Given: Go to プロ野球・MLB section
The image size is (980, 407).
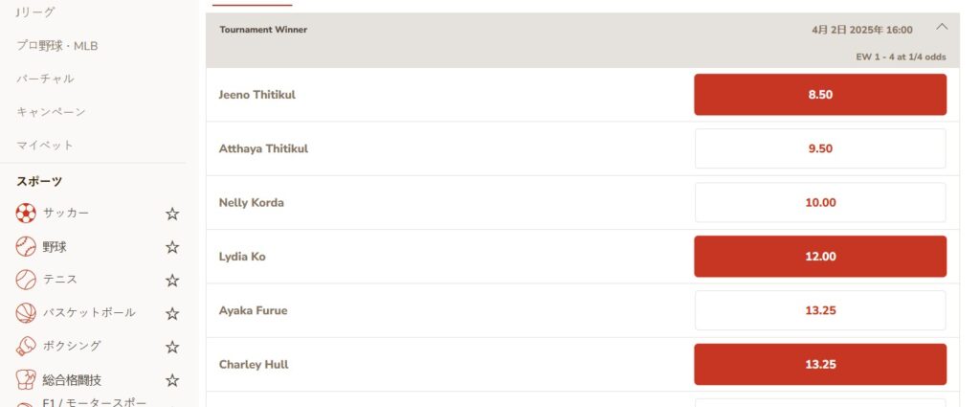Looking at the screenshot, I should (57, 46).
